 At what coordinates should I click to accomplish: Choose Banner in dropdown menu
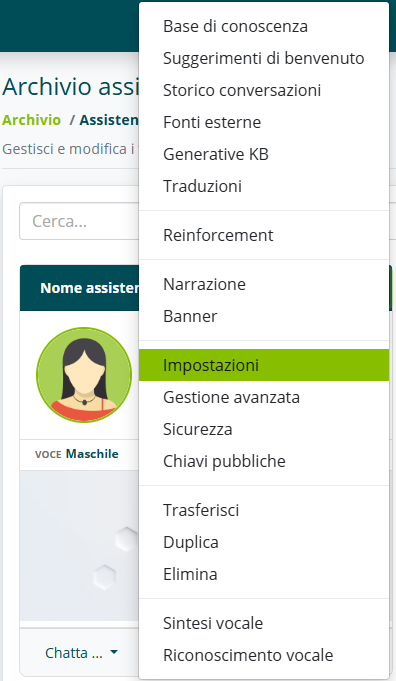coord(264,316)
